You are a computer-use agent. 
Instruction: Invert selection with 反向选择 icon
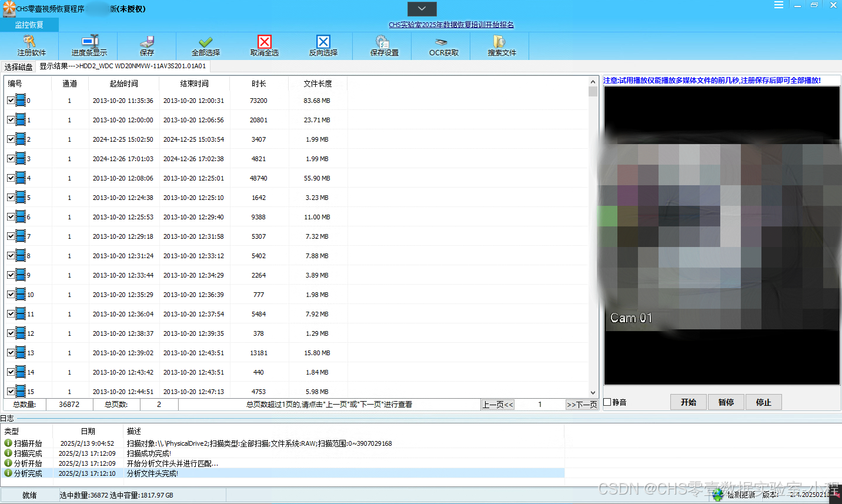tap(323, 42)
